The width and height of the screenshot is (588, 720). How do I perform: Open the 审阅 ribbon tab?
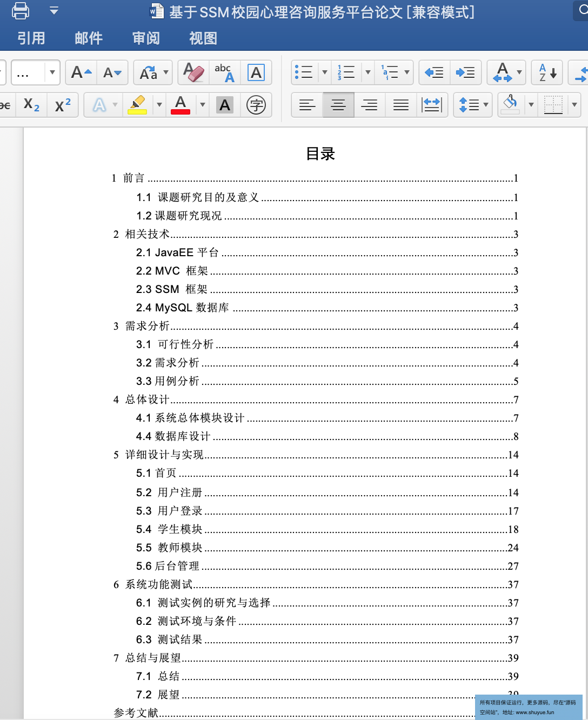coord(146,38)
